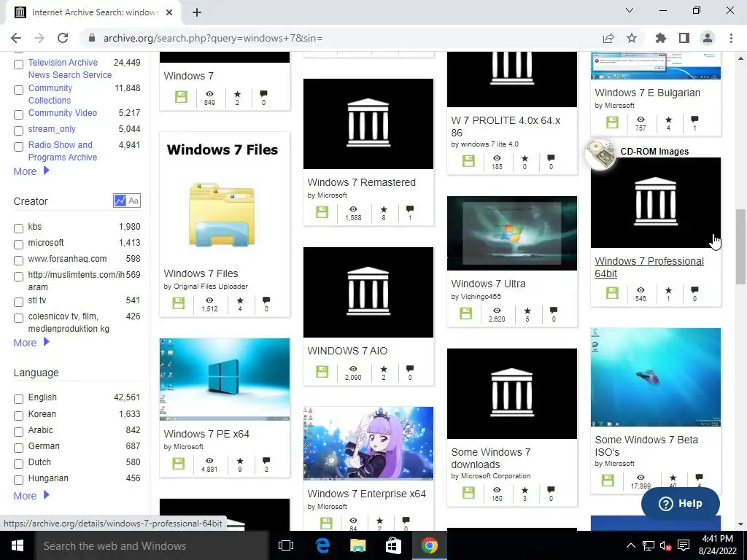
Task: Click the comment icon under Windows 7 PE x64
Action: [266, 461]
